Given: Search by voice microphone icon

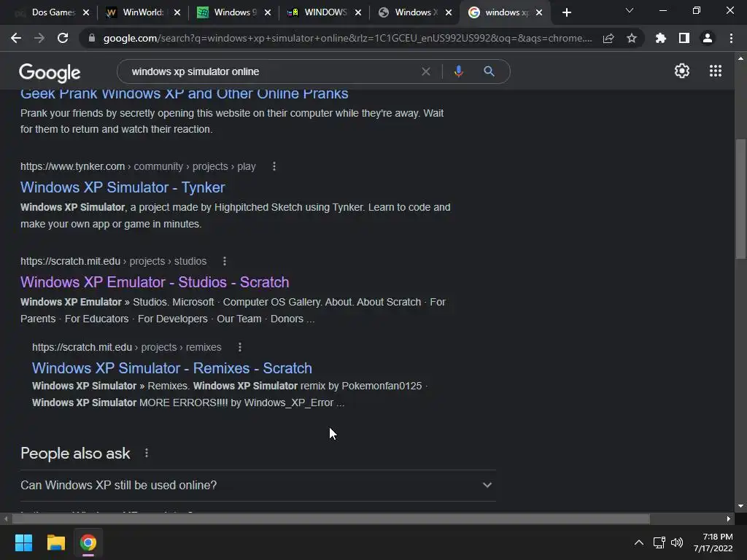Looking at the screenshot, I should click(458, 71).
